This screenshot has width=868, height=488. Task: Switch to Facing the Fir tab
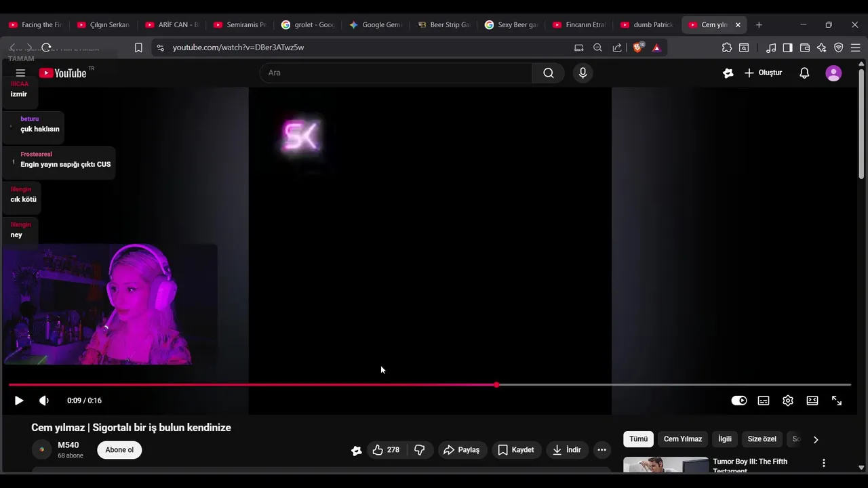point(35,24)
